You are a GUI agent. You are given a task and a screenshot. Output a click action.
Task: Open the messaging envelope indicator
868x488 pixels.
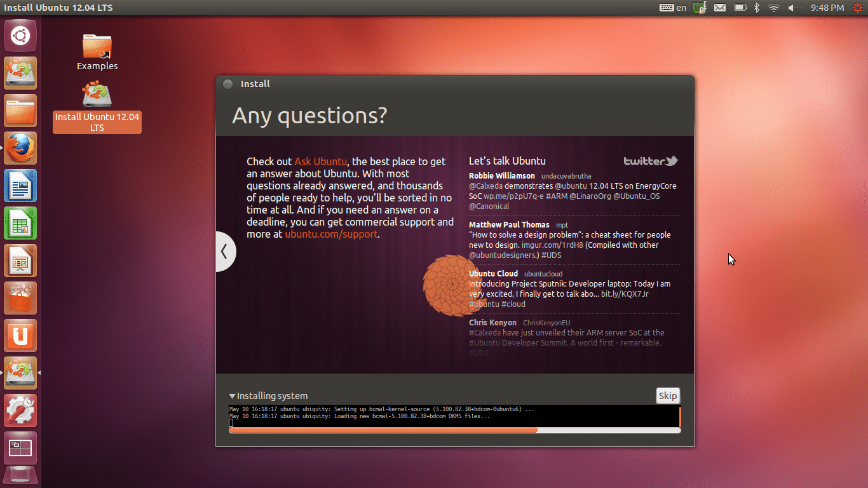coord(720,8)
